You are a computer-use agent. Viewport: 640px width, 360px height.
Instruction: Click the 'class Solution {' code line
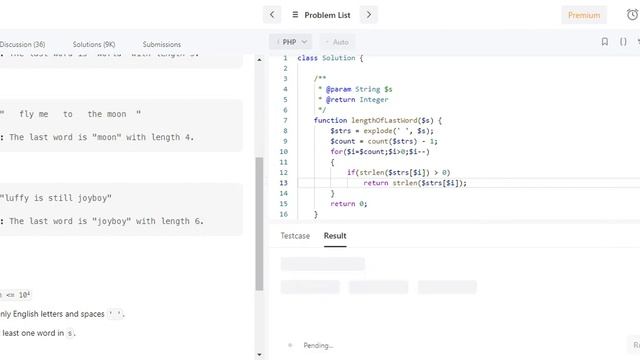pos(330,58)
